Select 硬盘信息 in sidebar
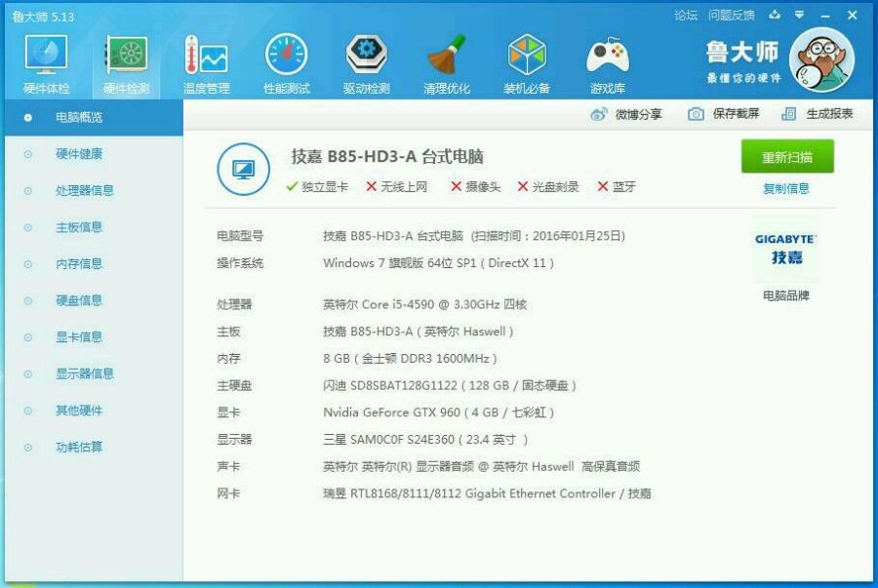Screen dimensions: 878x588 (x=94, y=300)
